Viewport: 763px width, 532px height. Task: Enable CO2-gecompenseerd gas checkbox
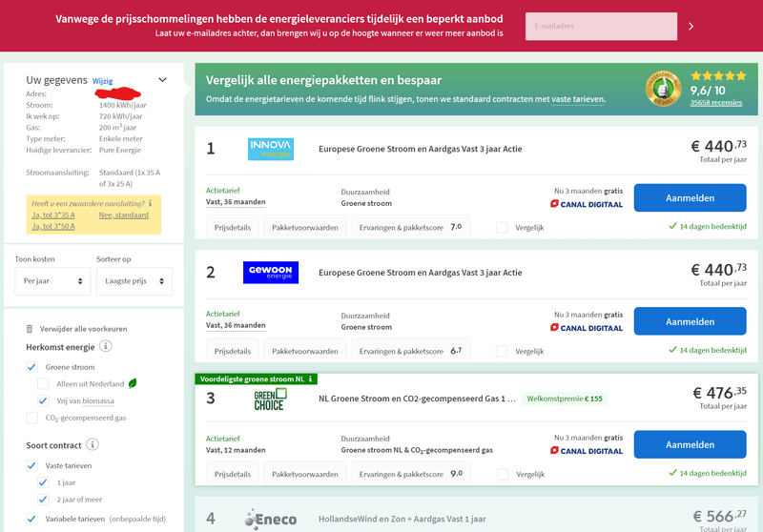tap(31, 418)
